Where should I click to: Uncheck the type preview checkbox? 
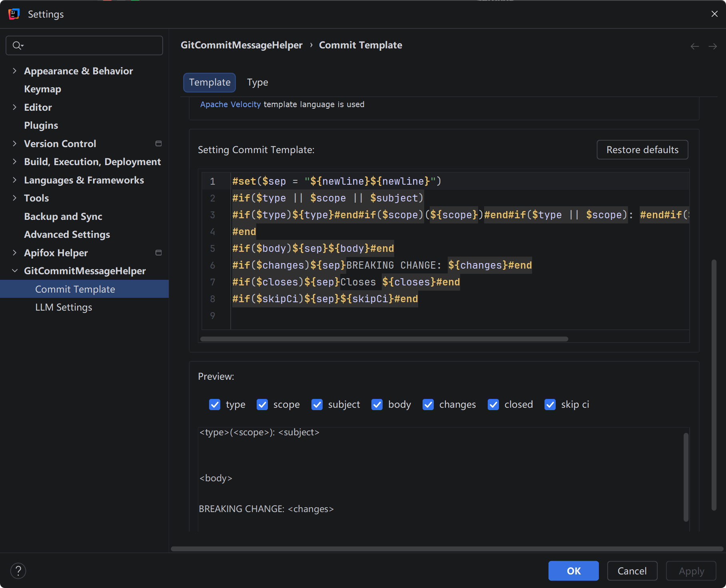[215, 405]
